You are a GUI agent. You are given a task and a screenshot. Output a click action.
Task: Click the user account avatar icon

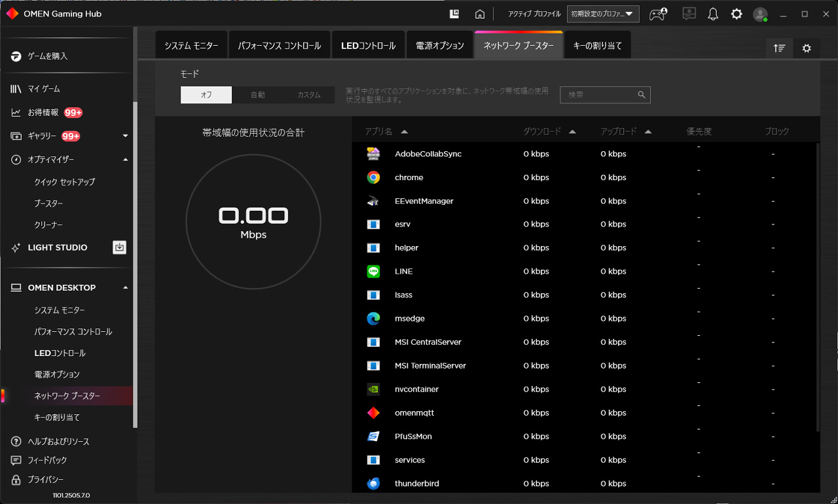[x=759, y=14]
